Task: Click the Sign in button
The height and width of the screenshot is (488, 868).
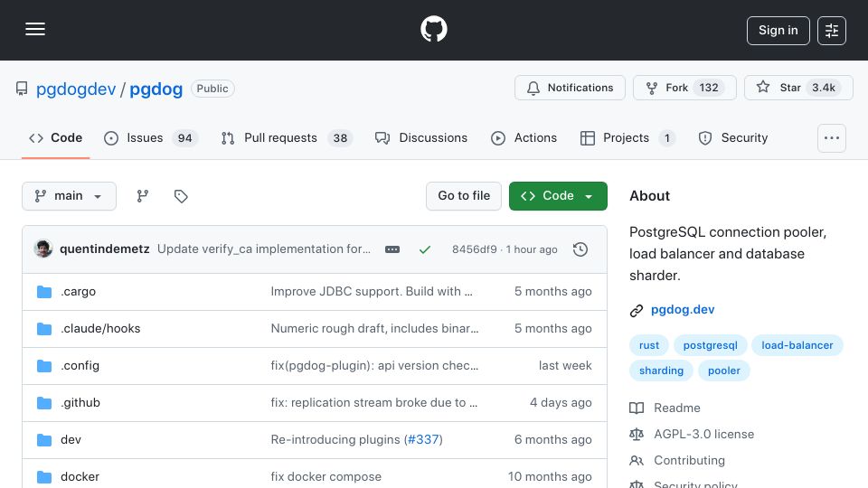Action: [x=778, y=31]
